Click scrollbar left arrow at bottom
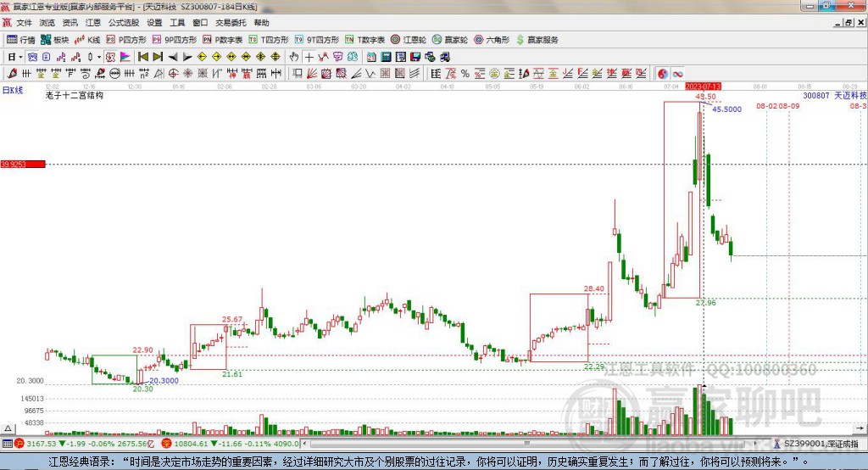Image resolution: width=868 pixels, height=470 pixels. [x=305, y=444]
